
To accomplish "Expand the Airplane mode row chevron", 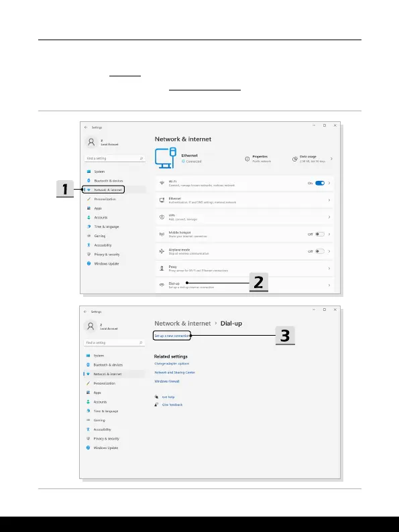I will click(329, 251).
